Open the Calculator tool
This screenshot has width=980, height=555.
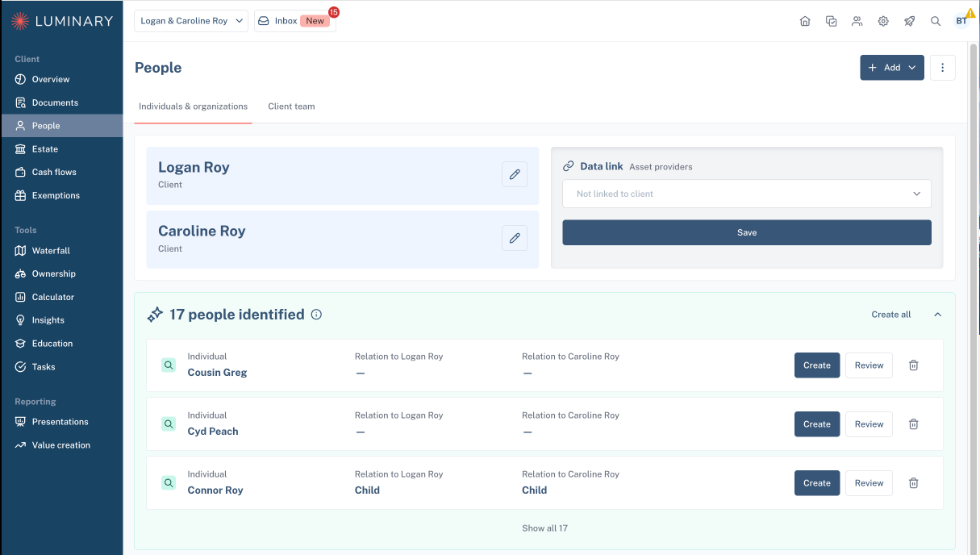point(61,297)
